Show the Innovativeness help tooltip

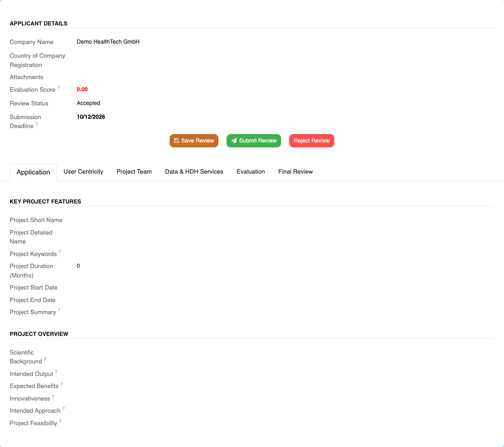coord(53,397)
